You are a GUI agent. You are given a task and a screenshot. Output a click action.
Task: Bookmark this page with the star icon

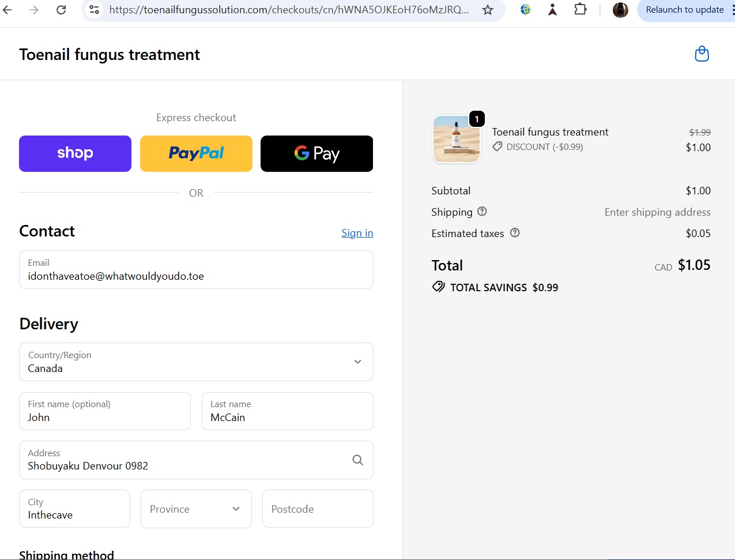488,10
